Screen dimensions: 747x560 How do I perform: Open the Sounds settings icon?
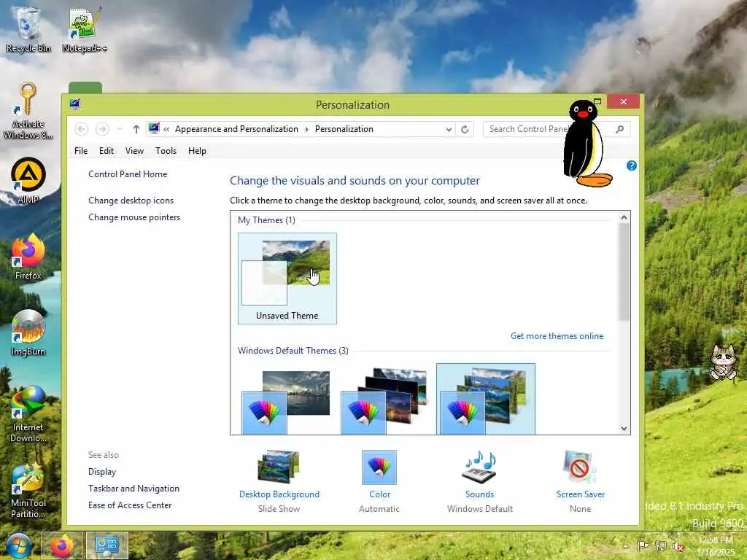click(480, 467)
